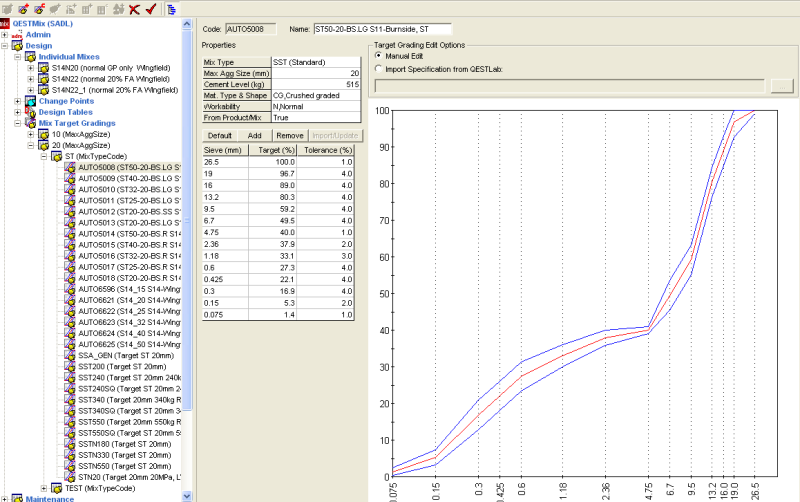Click the red checkmark save icon
800x502 pixels.
point(150,9)
